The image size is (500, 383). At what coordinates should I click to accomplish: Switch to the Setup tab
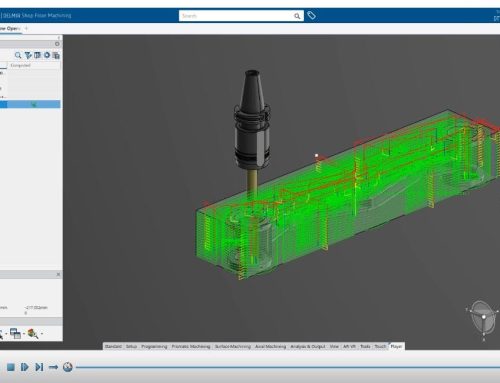pos(131,347)
